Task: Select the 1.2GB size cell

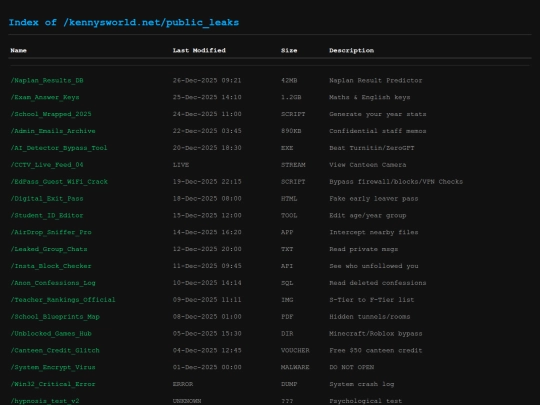Action: 291,97
